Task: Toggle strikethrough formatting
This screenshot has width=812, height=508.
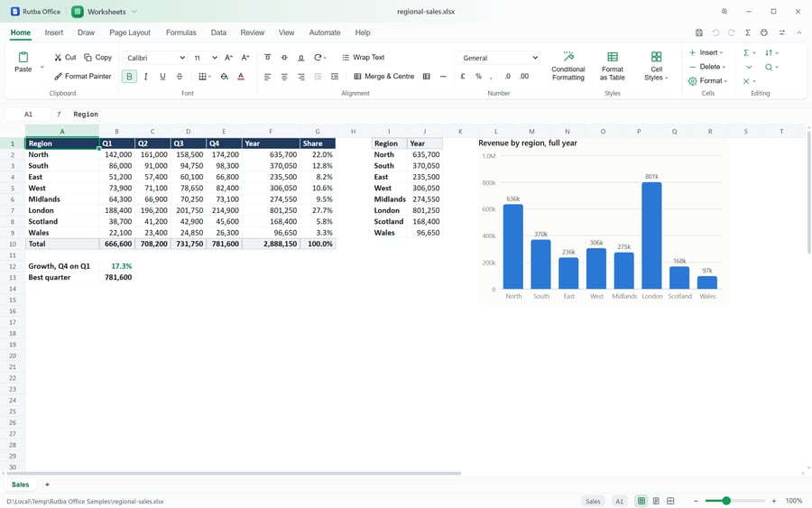Action: click(180, 77)
